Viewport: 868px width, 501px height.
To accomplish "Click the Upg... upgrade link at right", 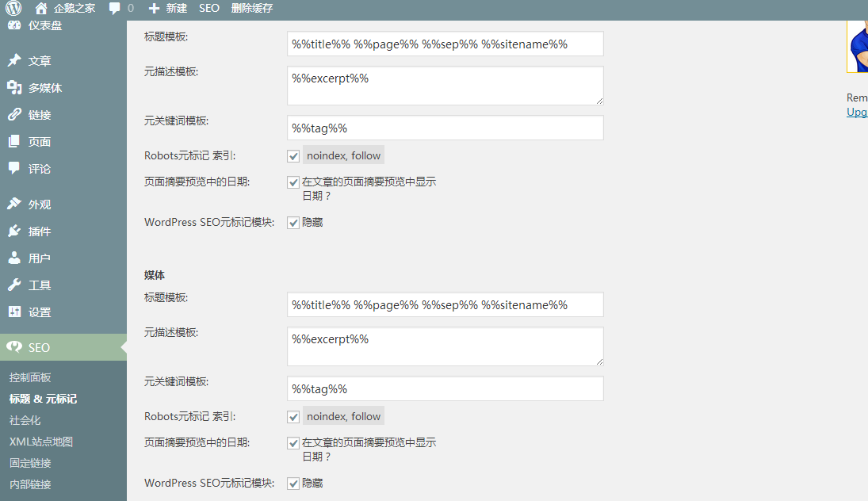I will tap(857, 112).
